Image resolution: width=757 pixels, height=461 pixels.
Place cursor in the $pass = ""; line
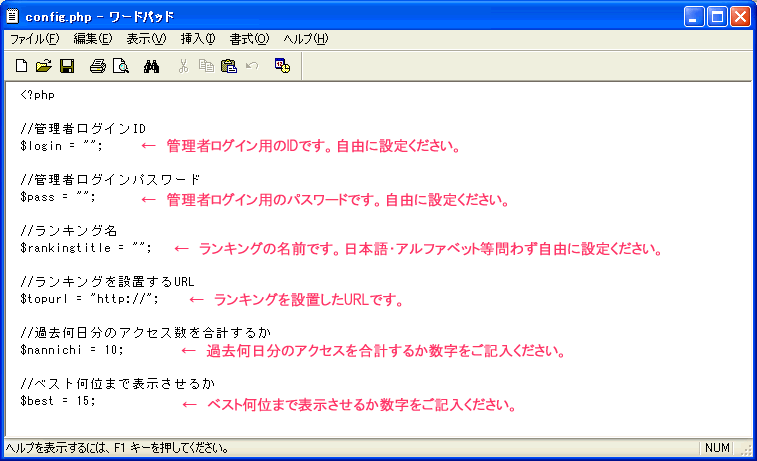(58, 197)
